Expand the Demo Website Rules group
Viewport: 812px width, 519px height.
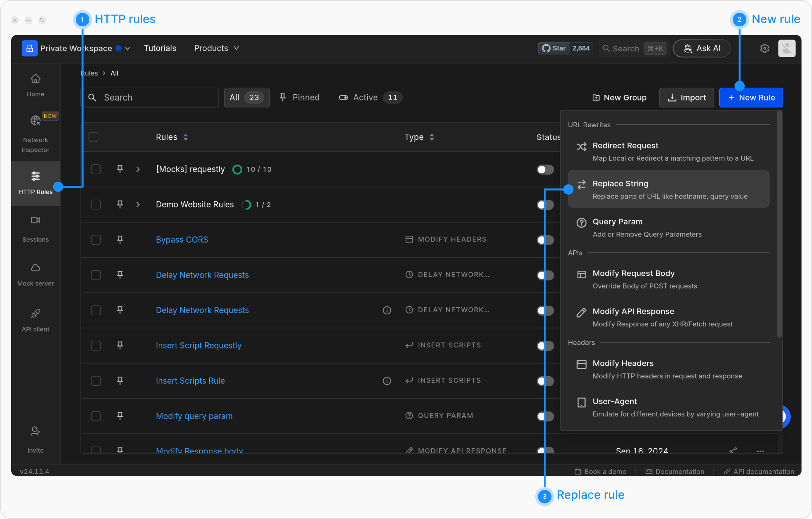(x=138, y=205)
